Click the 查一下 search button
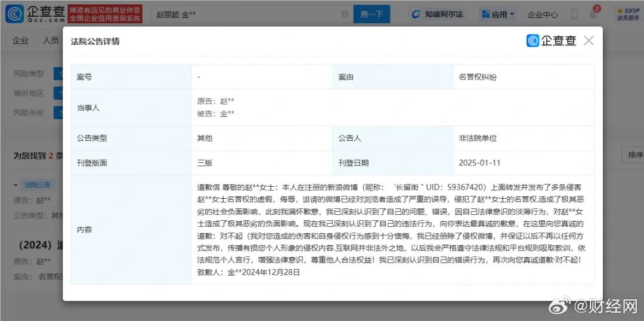This screenshot has width=644, height=321. point(371,14)
